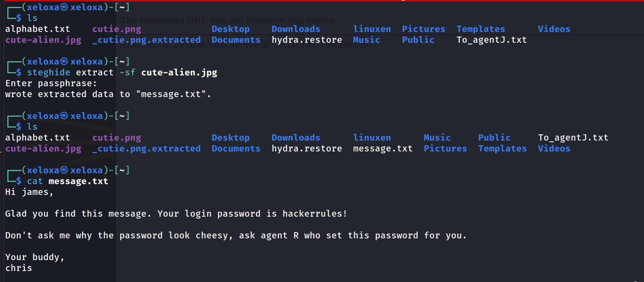The width and height of the screenshot is (644, 282).
Task: Click cute-alien.jpg in the steghide command line
Action: 179,73
